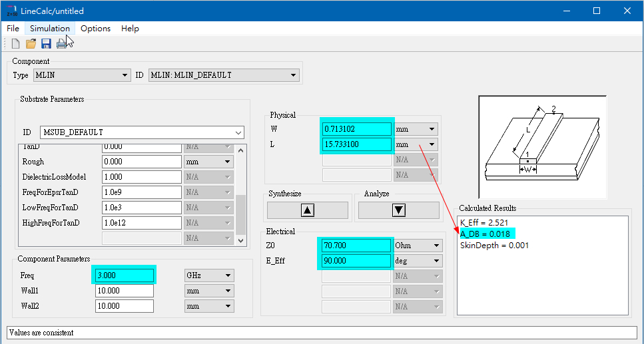Click the New file toolbar icon
This screenshot has width=644, height=344.
[15, 43]
